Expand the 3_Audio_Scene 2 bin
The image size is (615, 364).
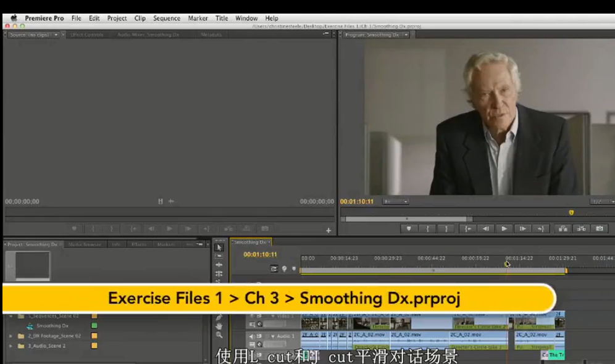(x=10, y=346)
